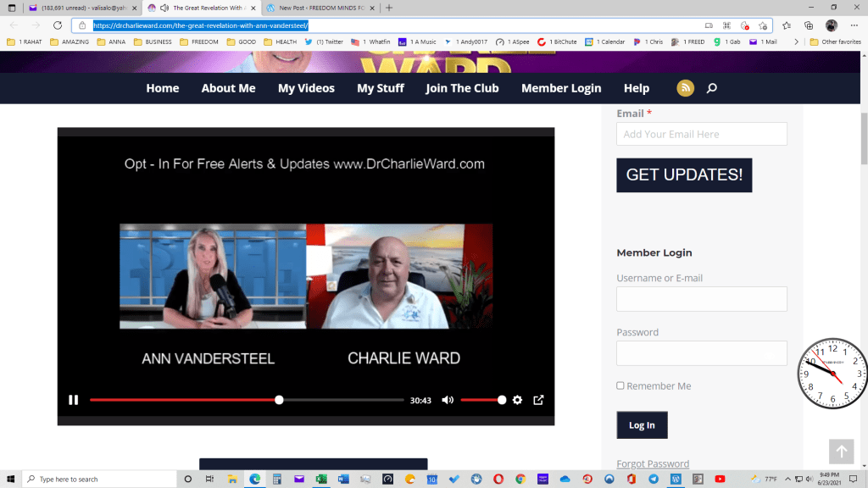Click the scroll-to-top arrow button
The width and height of the screenshot is (868, 488).
pos(841,451)
